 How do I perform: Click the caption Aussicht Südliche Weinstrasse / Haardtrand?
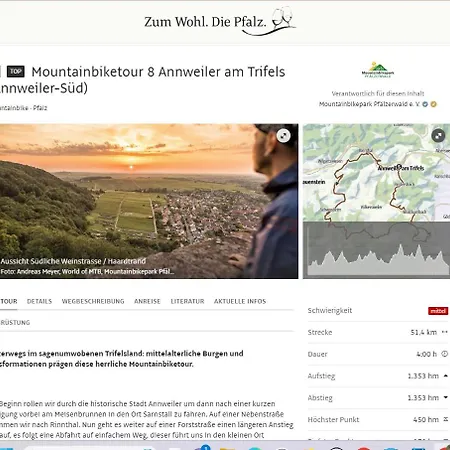tap(73, 261)
